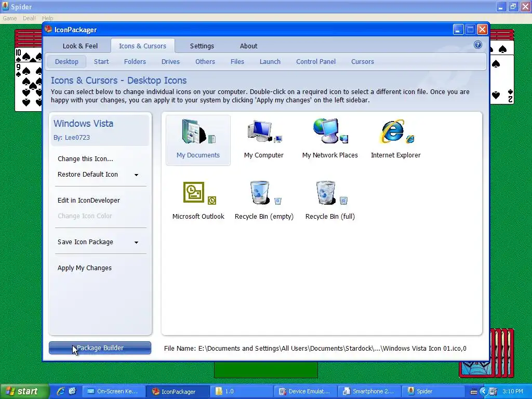Select the Drives sub-tab

pos(170,61)
